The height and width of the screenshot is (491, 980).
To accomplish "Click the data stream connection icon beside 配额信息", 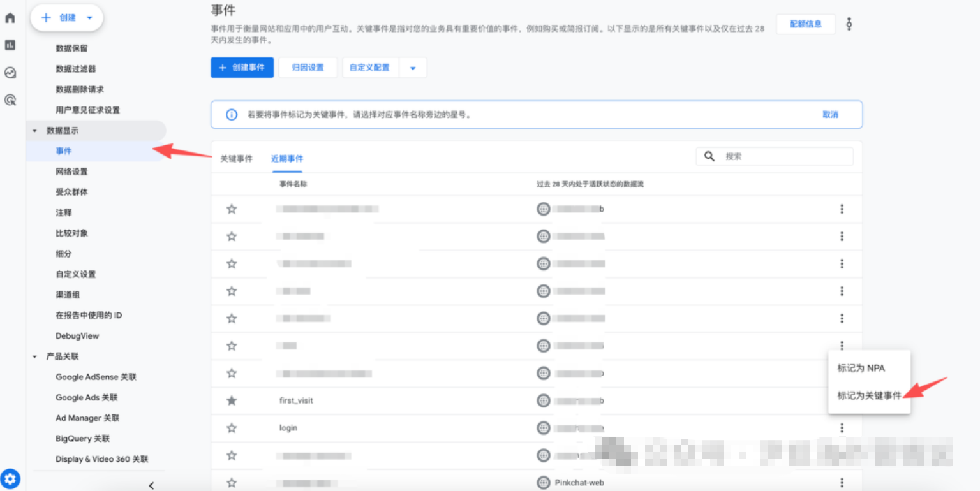I will point(849,24).
